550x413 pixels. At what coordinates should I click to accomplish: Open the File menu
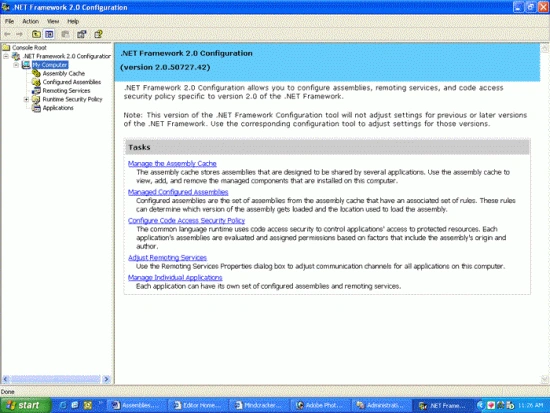[9, 21]
